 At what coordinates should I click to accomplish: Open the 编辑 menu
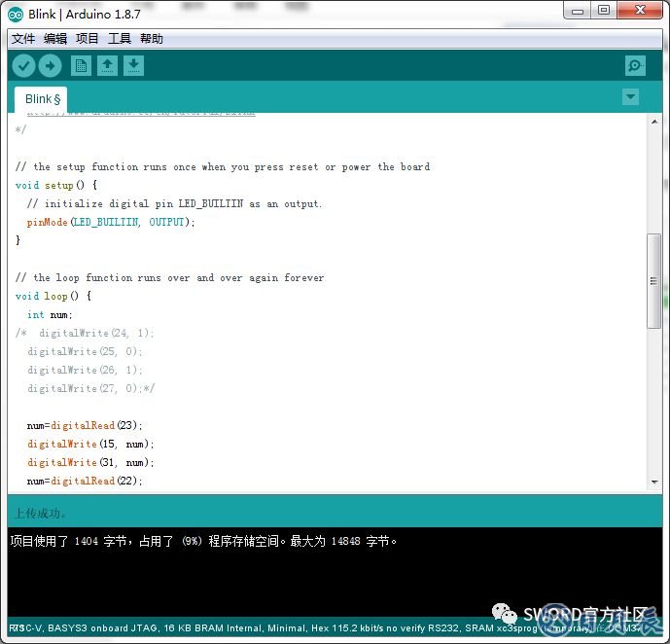click(x=55, y=39)
